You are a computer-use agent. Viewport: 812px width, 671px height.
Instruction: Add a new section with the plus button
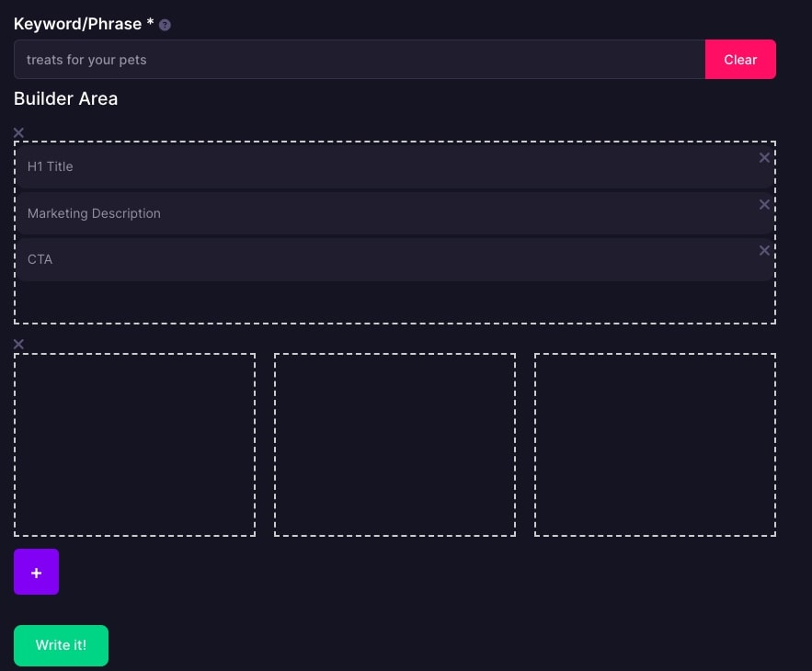coord(36,572)
